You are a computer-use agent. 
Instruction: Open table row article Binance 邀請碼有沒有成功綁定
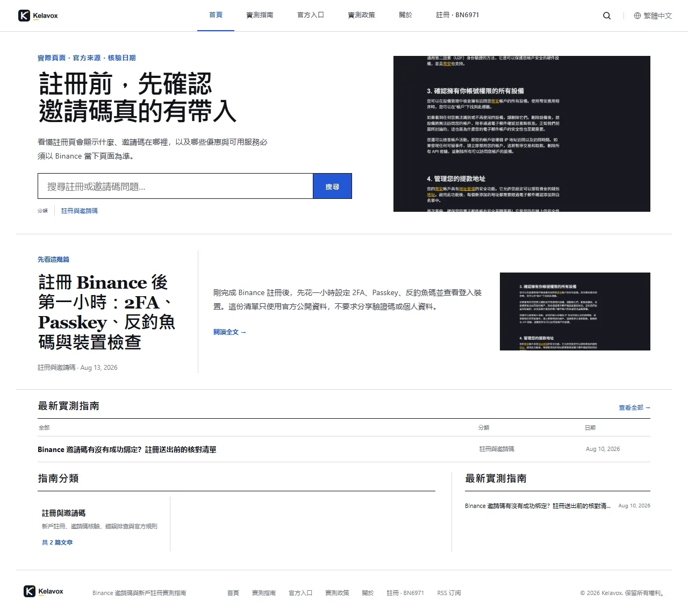(x=127, y=449)
